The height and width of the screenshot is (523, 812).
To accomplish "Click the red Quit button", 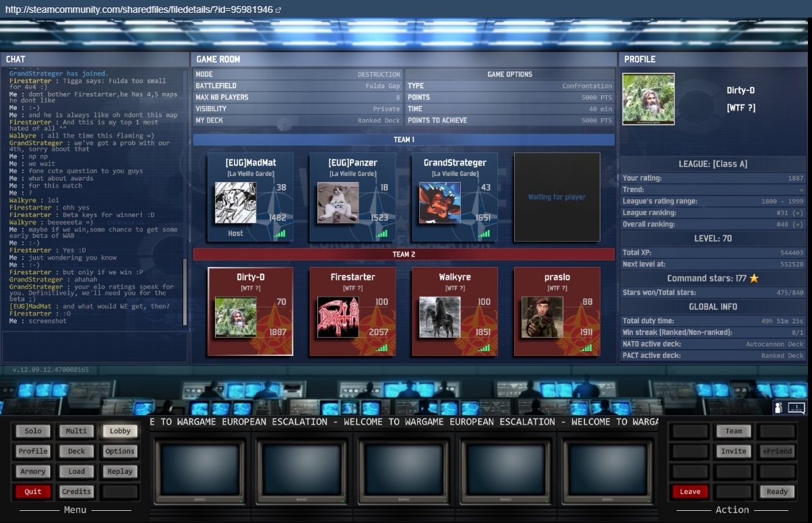I will click(33, 491).
